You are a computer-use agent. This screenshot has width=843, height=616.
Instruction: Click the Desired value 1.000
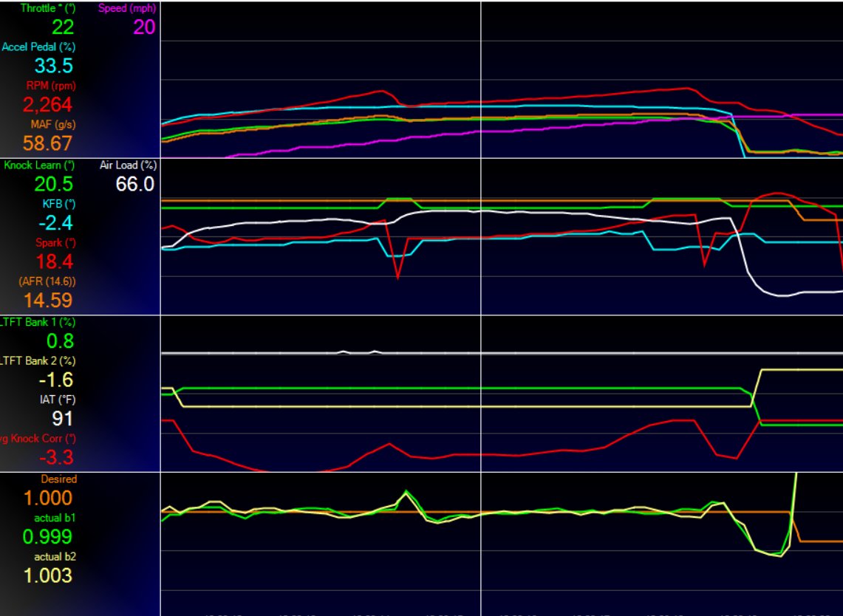(48, 499)
